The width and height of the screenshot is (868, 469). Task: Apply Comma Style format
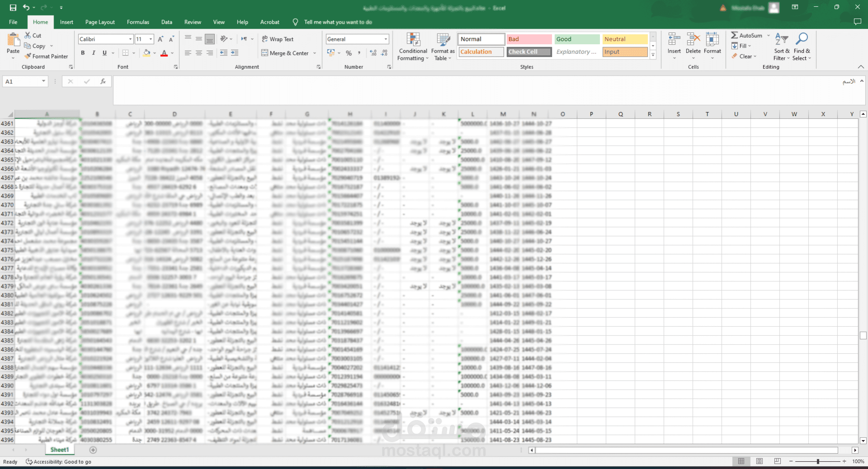pyautogui.click(x=359, y=53)
